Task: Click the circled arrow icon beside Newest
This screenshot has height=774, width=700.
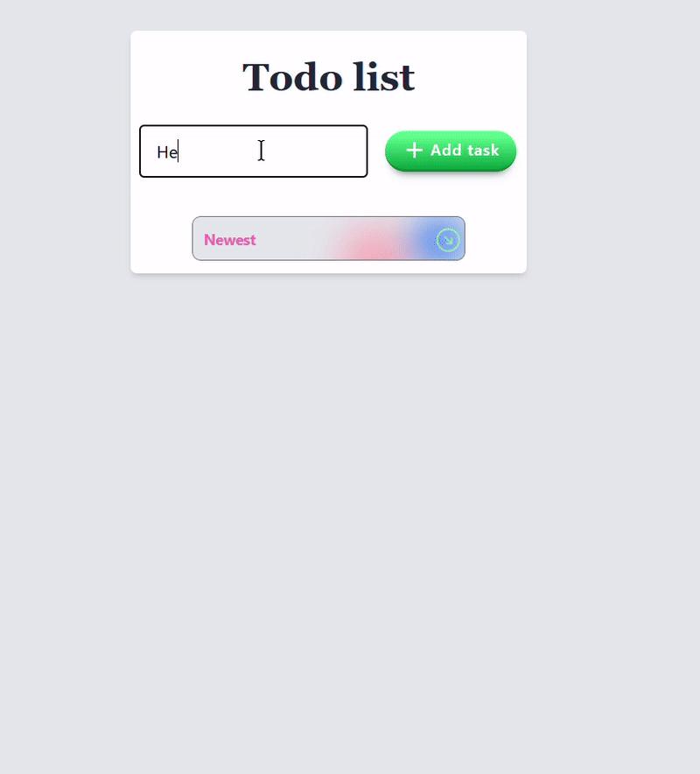Action: (448, 239)
